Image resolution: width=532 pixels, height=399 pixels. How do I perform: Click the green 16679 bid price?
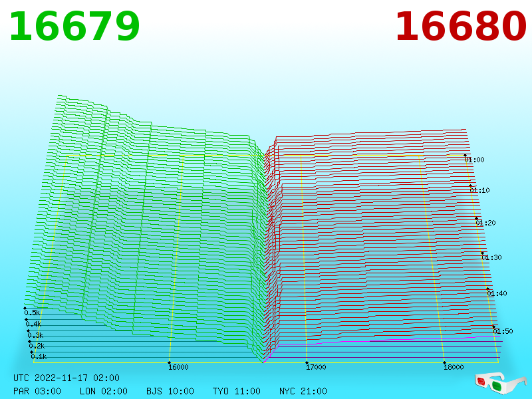[74, 27]
